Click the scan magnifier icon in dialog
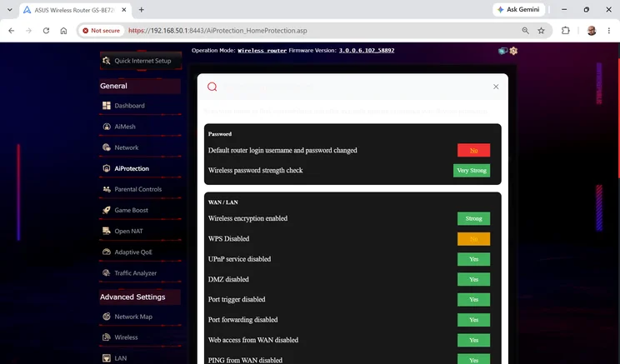620x364 pixels. (212, 87)
